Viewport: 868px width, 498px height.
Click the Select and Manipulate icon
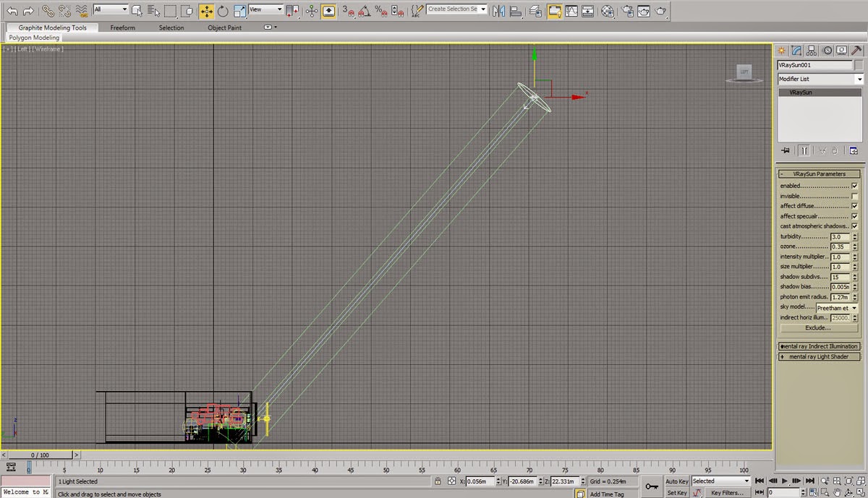pyautogui.click(x=312, y=10)
